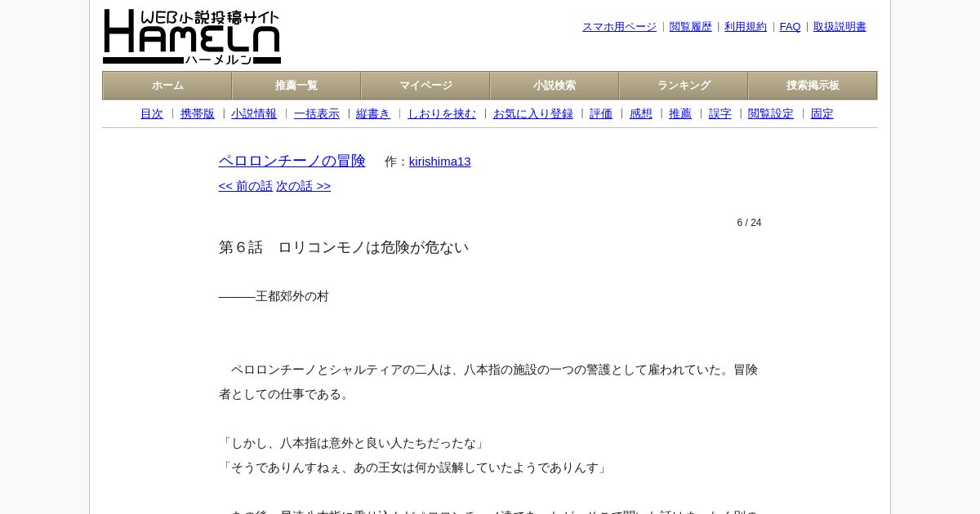Click お気に入り登録 add favorite

tap(533, 114)
